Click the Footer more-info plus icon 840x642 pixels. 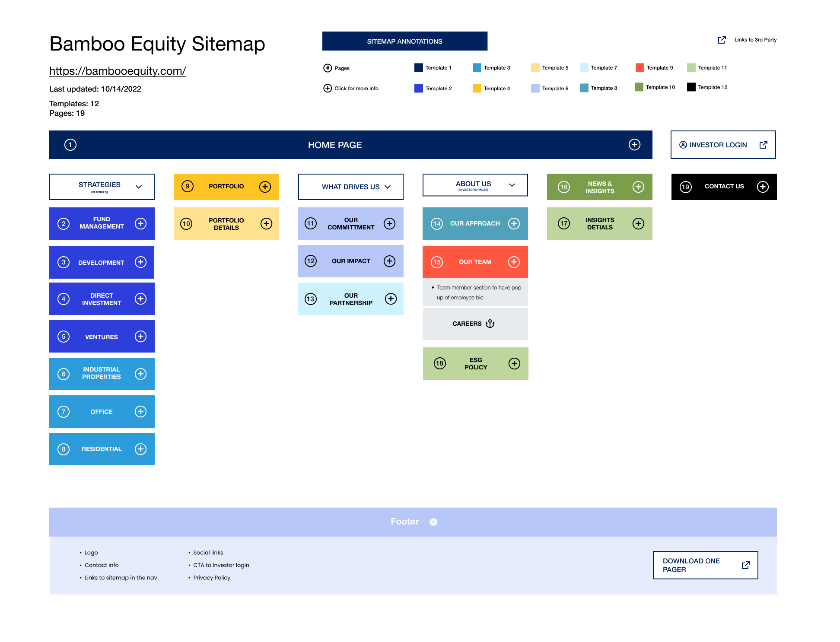pos(433,522)
